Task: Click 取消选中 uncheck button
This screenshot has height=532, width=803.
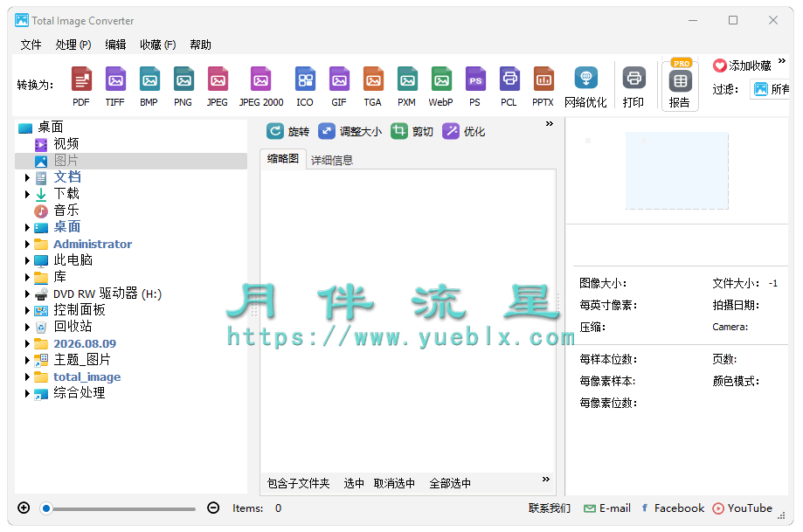Action: click(x=394, y=483)
